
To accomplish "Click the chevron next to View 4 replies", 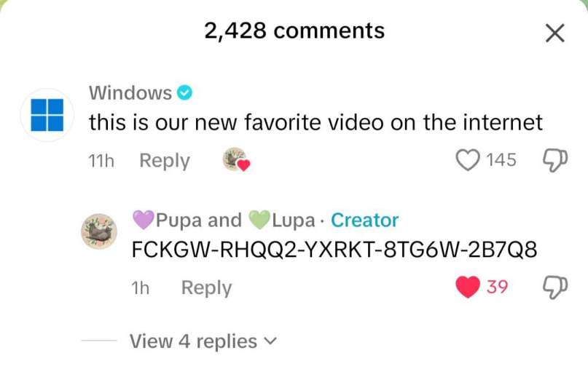I will click(x=270, y=341).
